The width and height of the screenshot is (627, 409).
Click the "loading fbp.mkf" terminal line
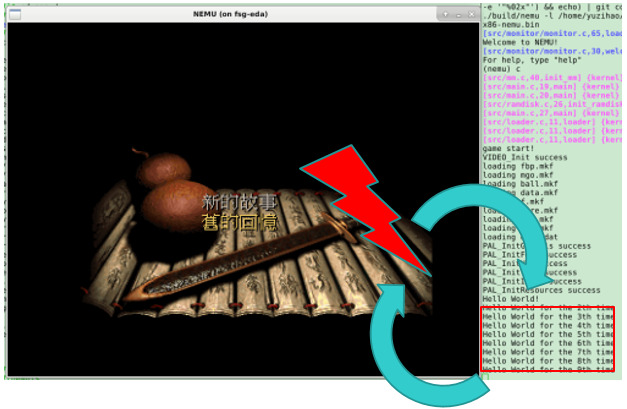tap(514, 166)
